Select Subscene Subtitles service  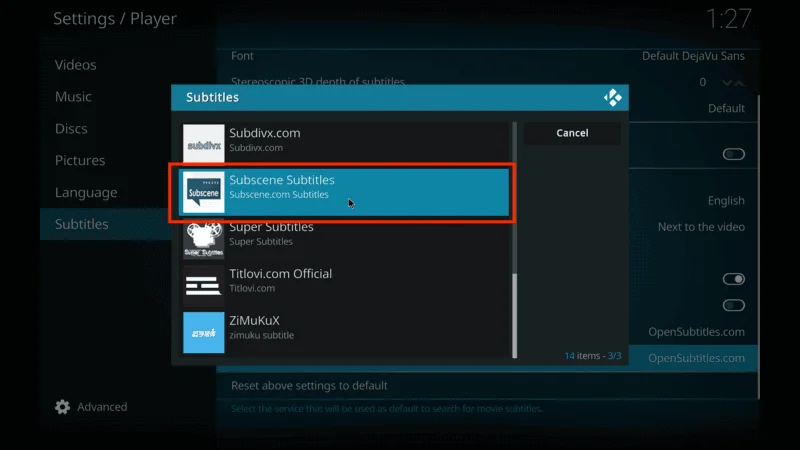[x=345, y=192]
